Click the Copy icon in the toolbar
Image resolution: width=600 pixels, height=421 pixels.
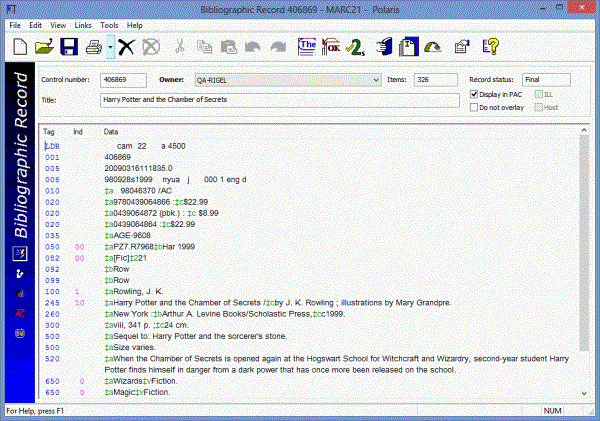[204, 47]
